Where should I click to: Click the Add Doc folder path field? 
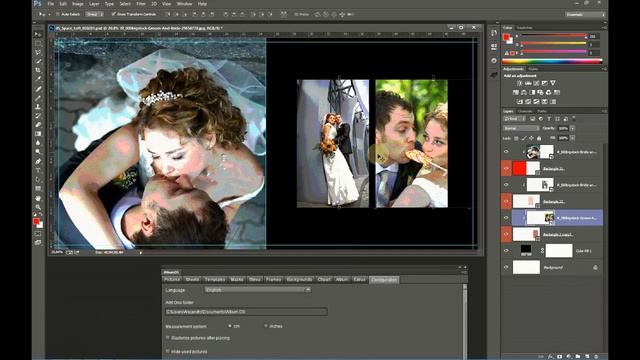pyautogui.click(x=246, y=312)
